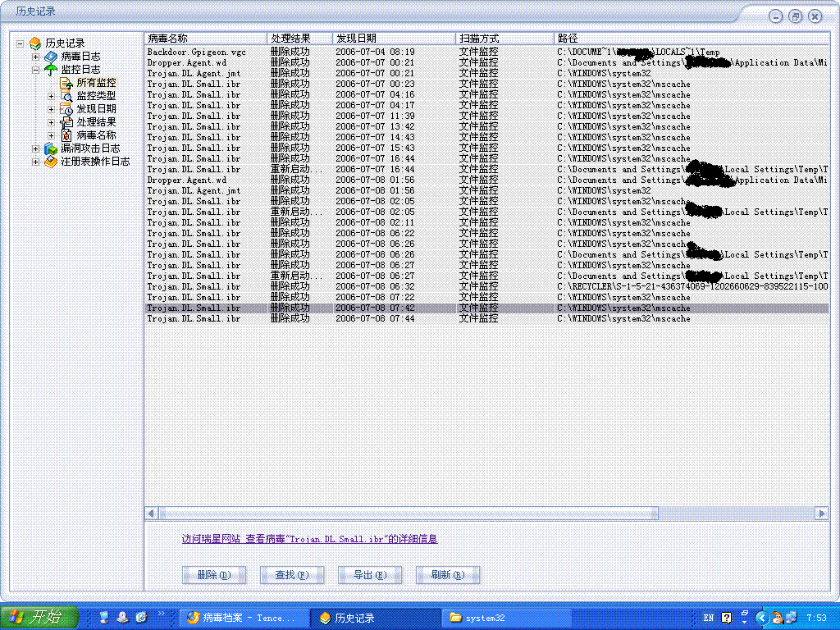Click the 漏洞攻击日志 books icon

coord(51,148)
